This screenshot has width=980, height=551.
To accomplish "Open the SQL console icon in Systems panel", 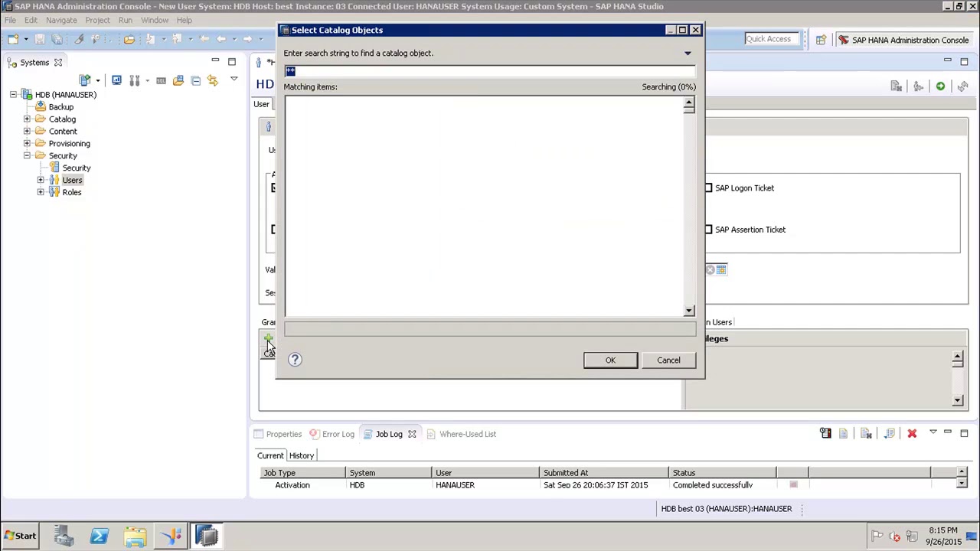I will pos(161,80).
